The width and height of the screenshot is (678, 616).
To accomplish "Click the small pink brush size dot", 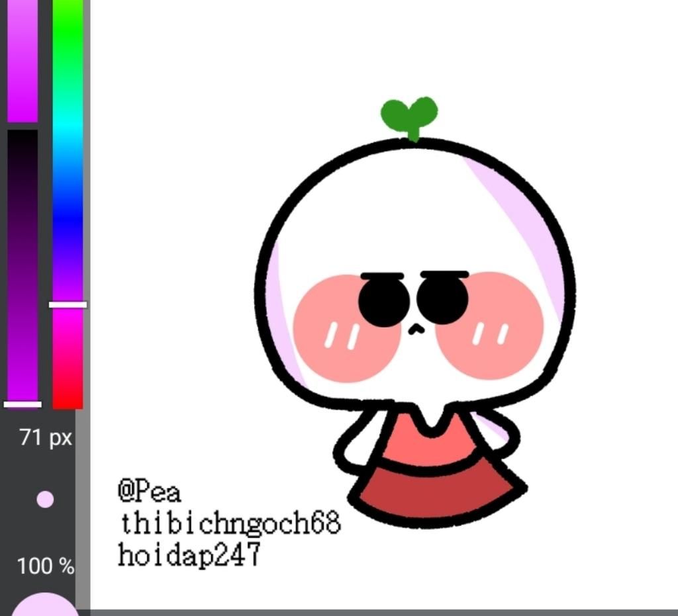I will (x=45, y=500).
